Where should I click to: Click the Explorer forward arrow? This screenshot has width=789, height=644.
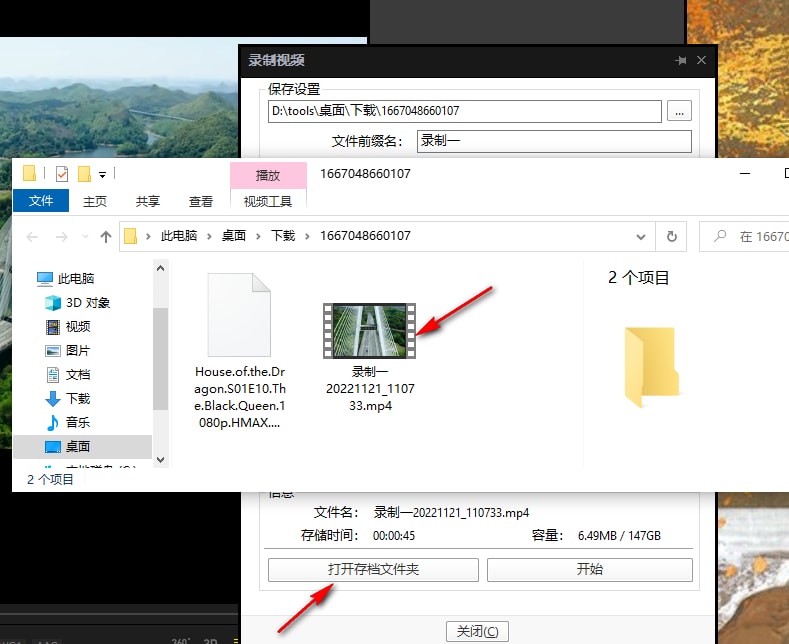61,236
